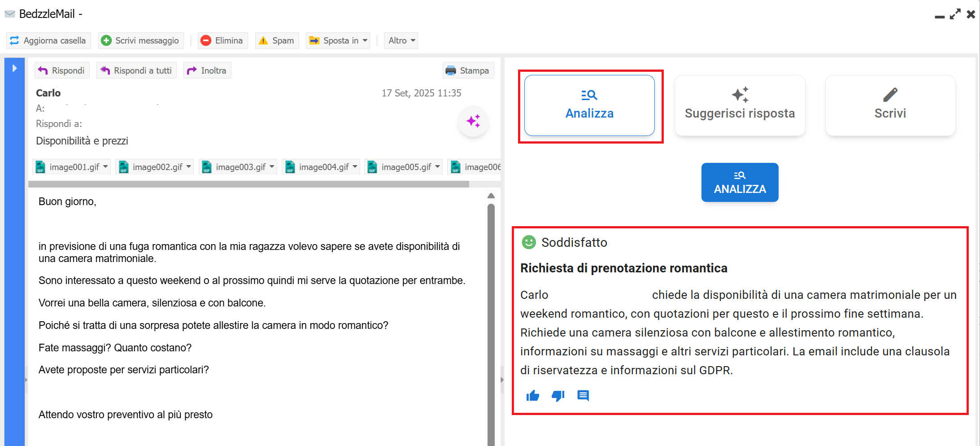Delete the message with Elimina
Screen dimensions: 980x446
pos(222,40)
